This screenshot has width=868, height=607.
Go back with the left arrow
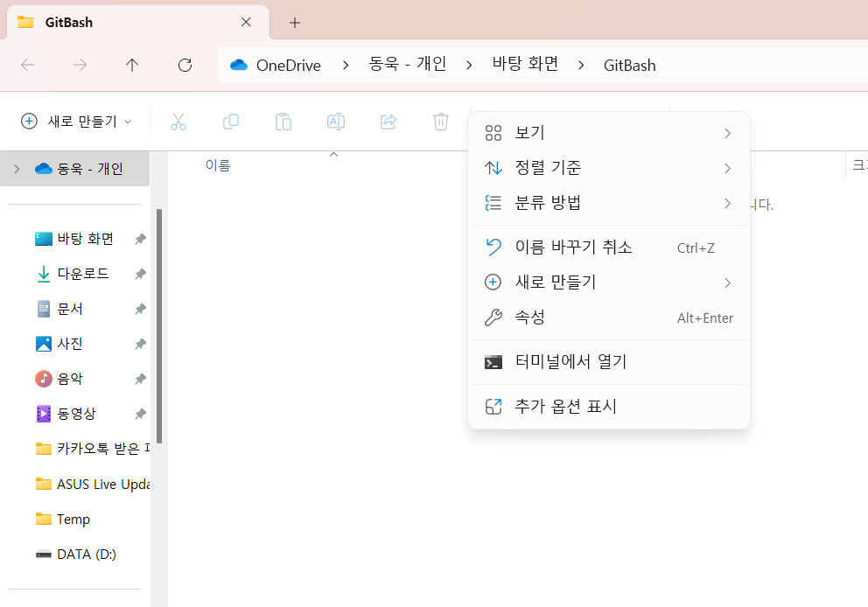coord(28,66)
